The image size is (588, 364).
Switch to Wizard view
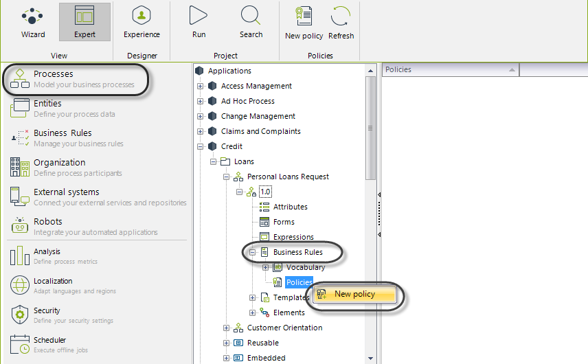click(33, 23)
